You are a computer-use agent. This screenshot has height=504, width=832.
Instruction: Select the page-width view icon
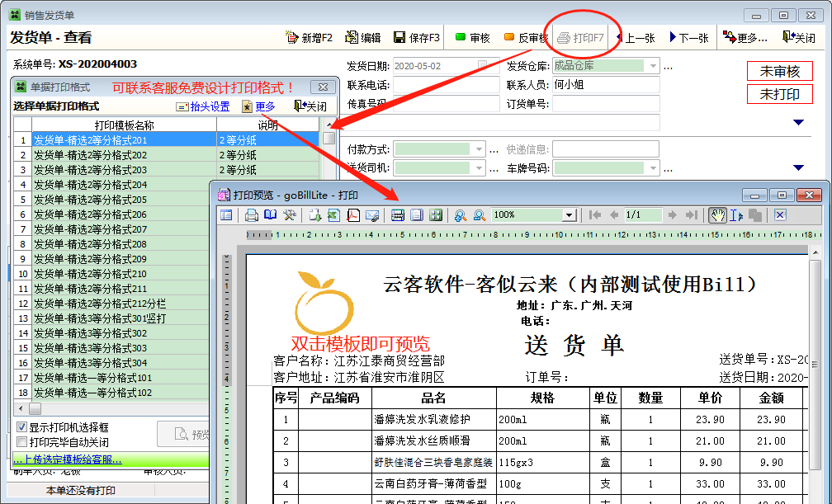398,214
